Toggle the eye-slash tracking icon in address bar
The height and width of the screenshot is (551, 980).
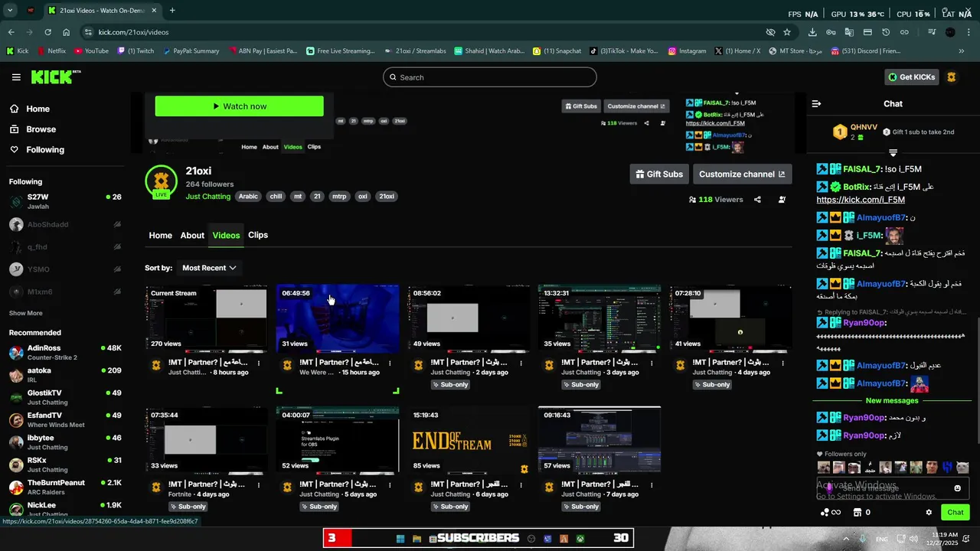pyautogui.click(x=770, y=32)
